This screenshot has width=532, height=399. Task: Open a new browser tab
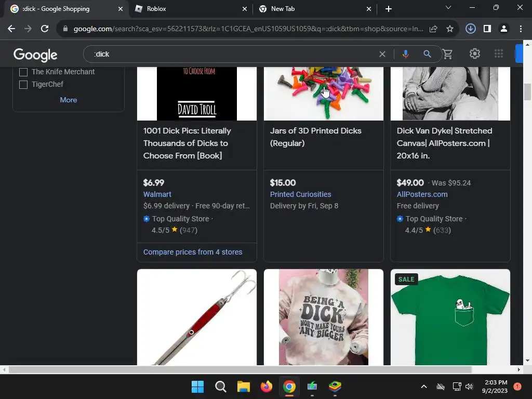click(389, 9)
